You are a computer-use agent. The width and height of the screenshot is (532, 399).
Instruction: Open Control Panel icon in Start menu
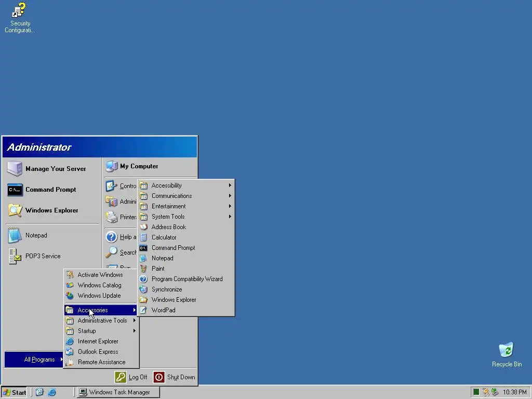[x=111, y=186]
